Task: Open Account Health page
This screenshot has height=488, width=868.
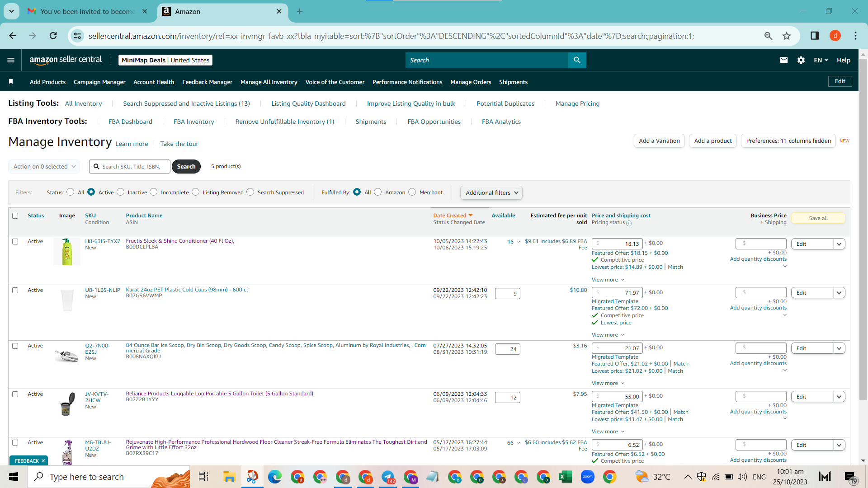Action: coord(154,82)
